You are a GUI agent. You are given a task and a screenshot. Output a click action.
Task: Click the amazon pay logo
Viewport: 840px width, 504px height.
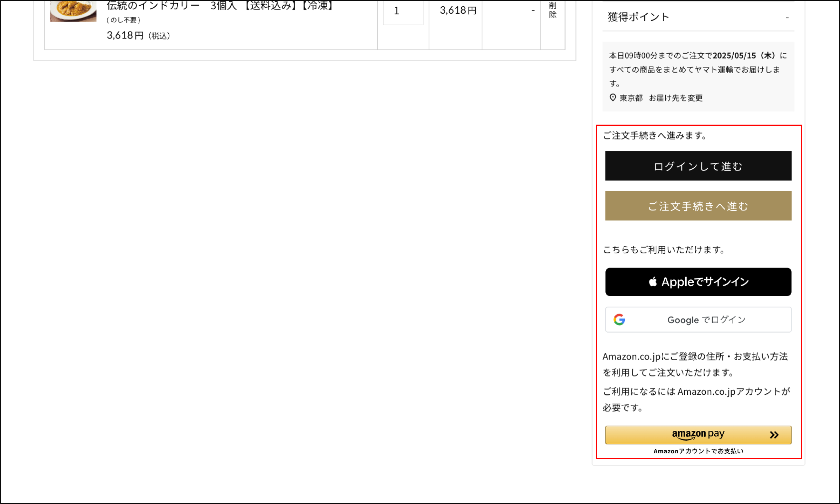[x=698, y=434]
